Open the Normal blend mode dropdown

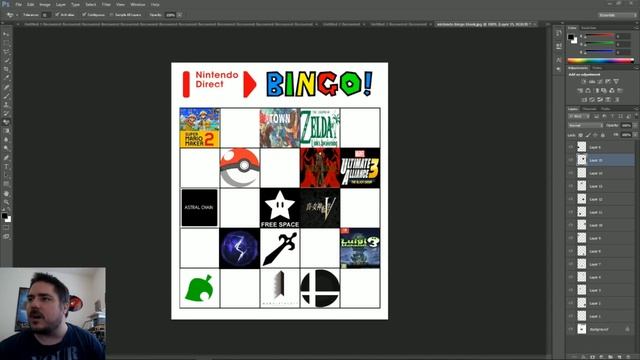585,125
